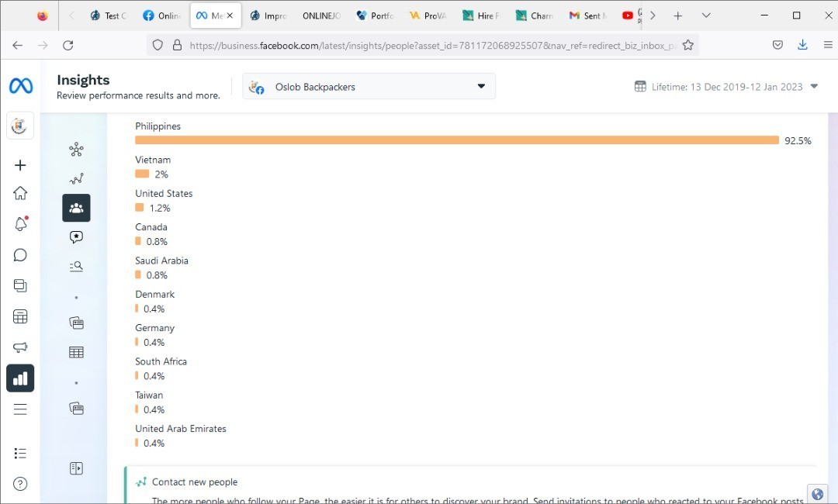Click the padlock site info icon
The width and height of the screenshot is (838, 504).
(177, 46)
